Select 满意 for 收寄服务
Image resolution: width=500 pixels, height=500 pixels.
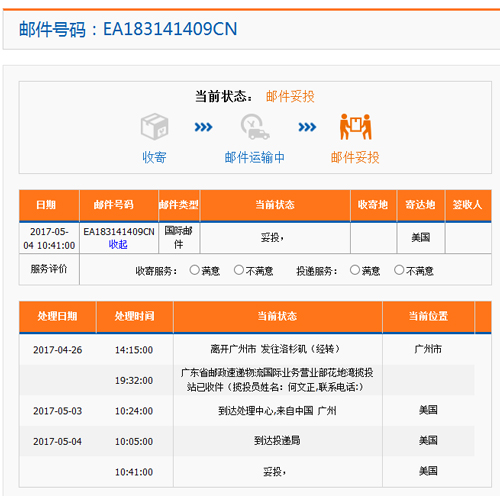194,270
